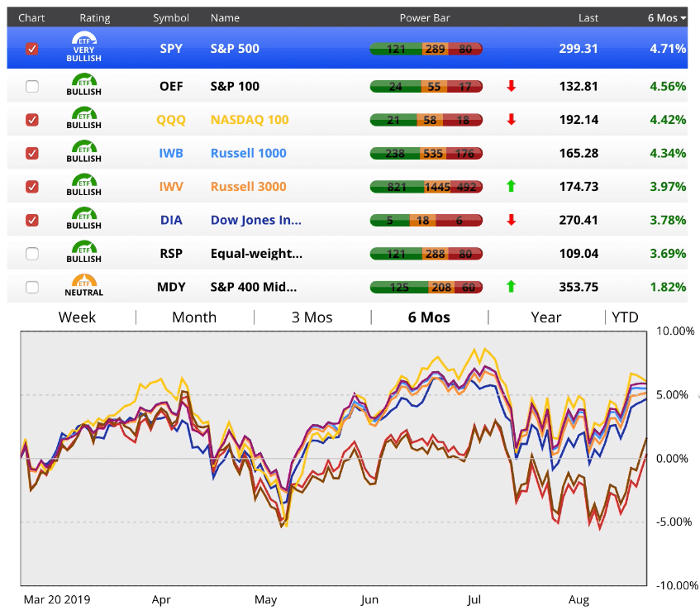Click the NASDAQ 100 name

click(x=250, y=120)
